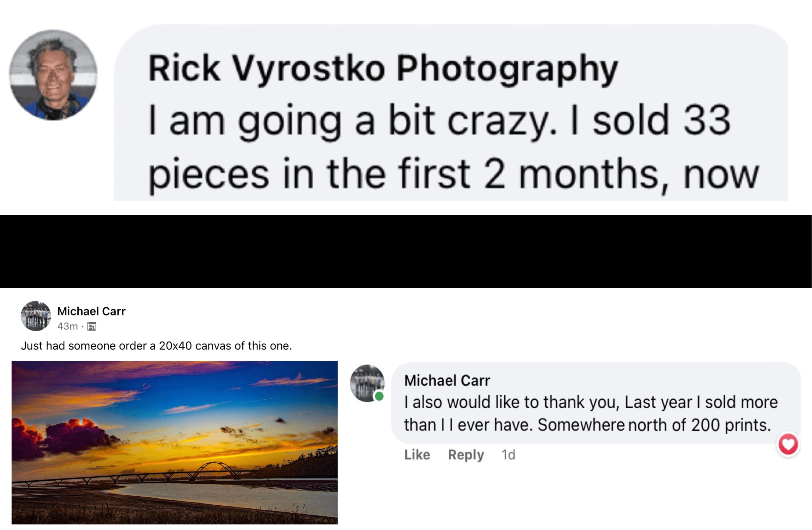
Task: Click Michael Carr's name on the post
Action: pyautogui.click(x=91, y=311)
